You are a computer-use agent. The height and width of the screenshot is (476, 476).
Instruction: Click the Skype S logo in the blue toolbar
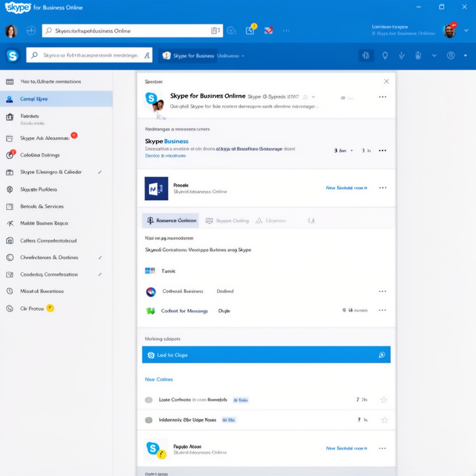(13, 56)
